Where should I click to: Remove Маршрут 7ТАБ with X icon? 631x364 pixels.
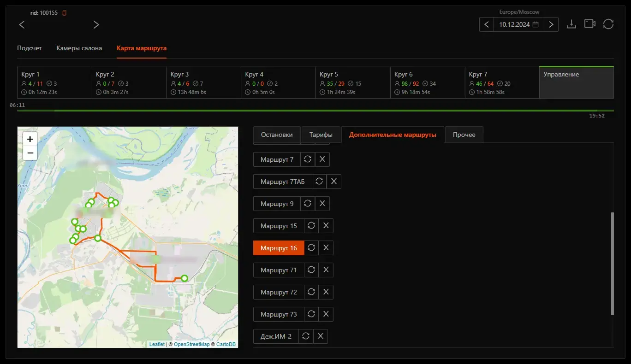[334, 182]
